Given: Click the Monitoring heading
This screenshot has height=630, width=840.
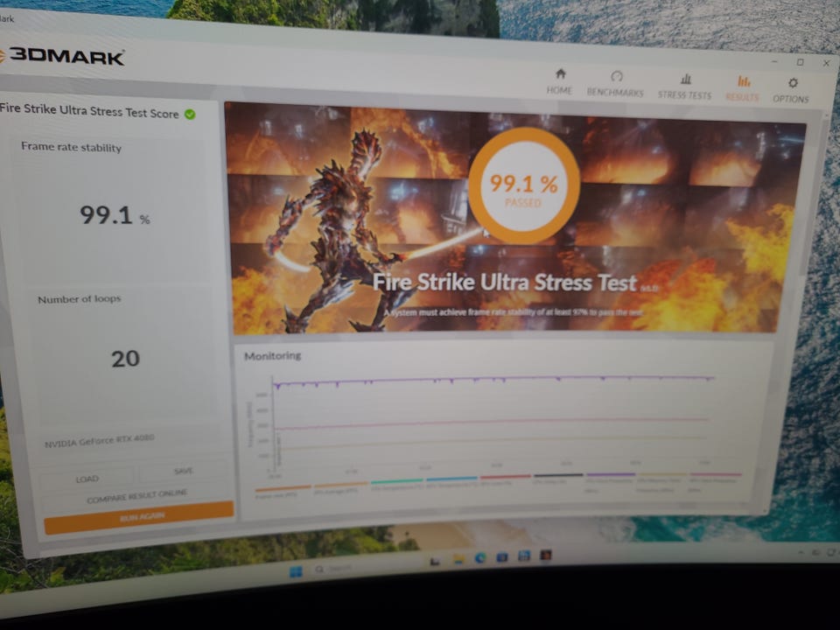Looking at the screenshot, I should tap(273, 356).
